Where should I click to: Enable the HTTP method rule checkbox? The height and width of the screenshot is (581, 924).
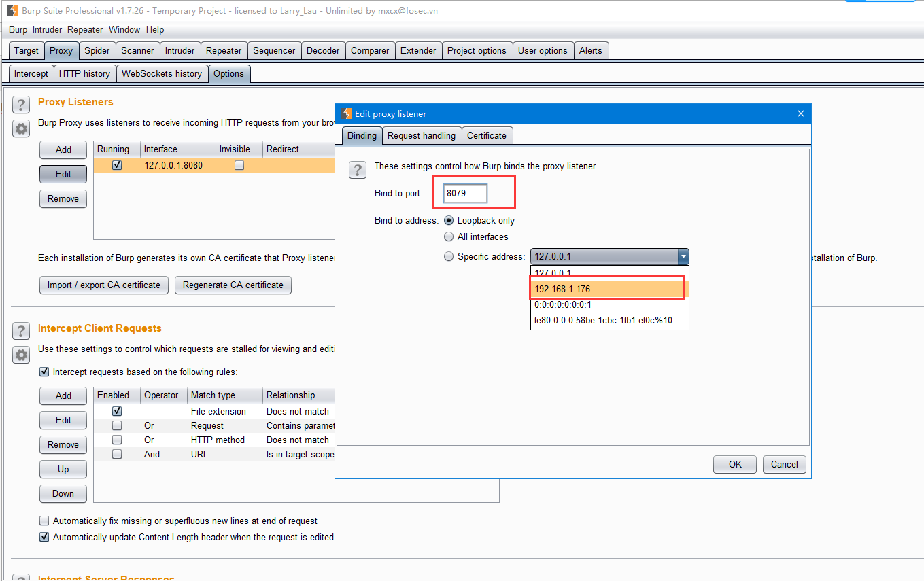tap(117, 440)
